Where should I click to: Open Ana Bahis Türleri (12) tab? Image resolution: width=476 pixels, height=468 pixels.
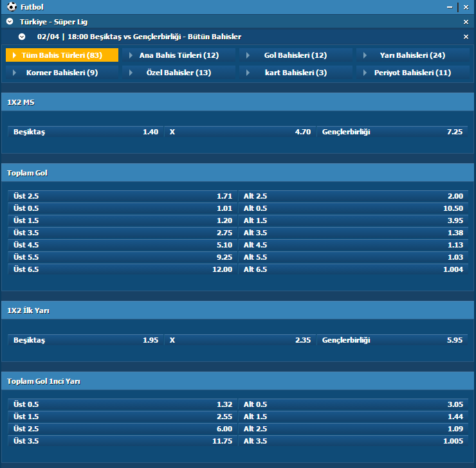click(x=179, y=55)
